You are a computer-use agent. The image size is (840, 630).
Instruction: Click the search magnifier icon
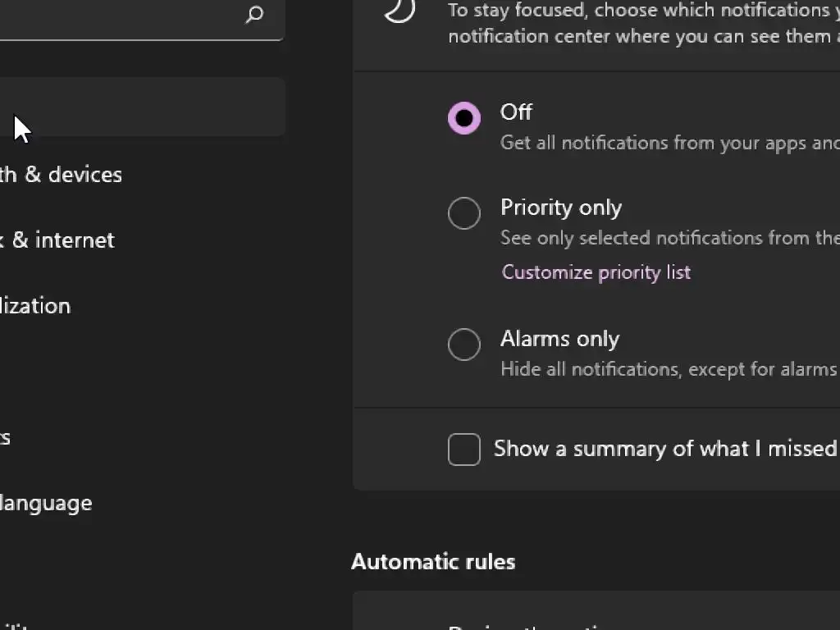pos(254,15)
